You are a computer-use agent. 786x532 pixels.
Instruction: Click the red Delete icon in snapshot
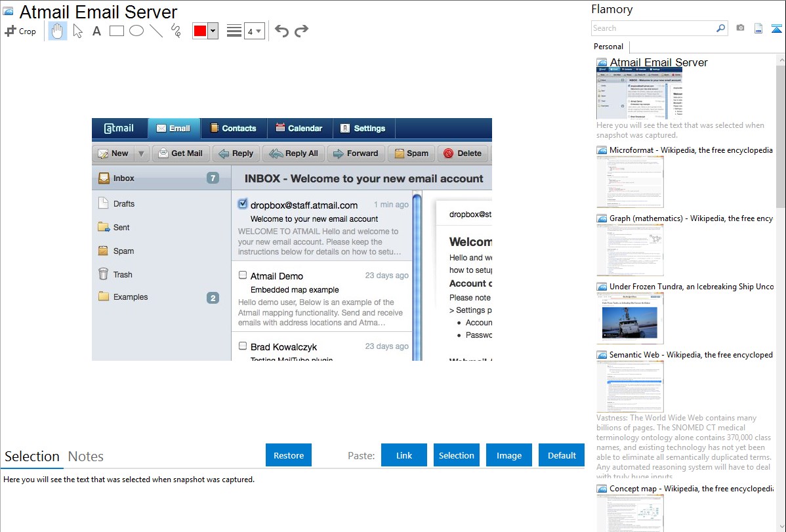[x=449, y=153]
